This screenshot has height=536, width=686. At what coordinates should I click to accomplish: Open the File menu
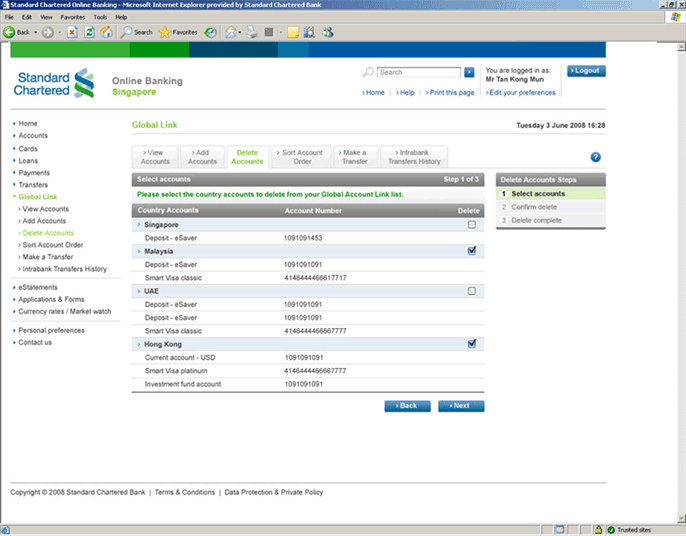(9, 17)
